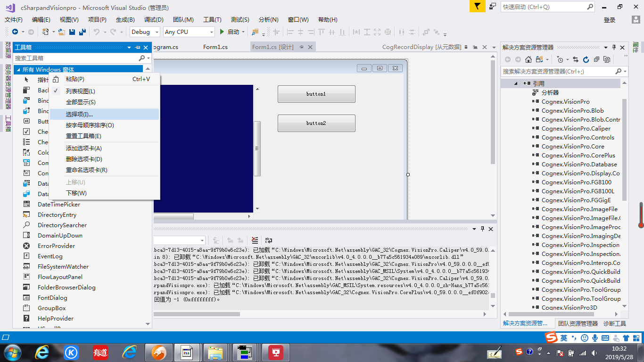Clear all text in the Output window

point(255,240)
